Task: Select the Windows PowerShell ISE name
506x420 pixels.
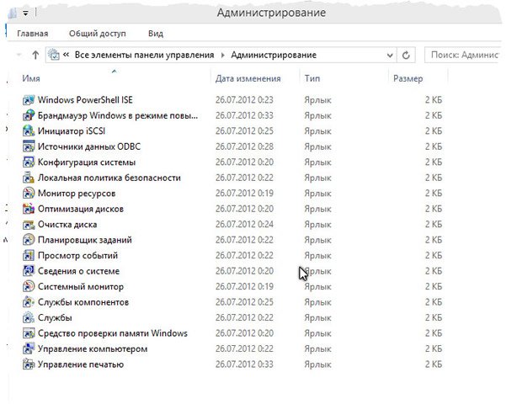Action: click(85, 100)
